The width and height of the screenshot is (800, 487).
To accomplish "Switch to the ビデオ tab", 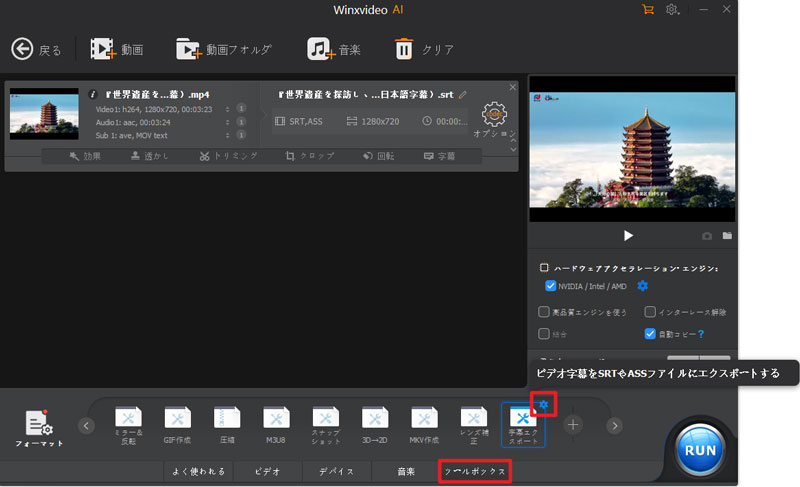I will (268, 471).
